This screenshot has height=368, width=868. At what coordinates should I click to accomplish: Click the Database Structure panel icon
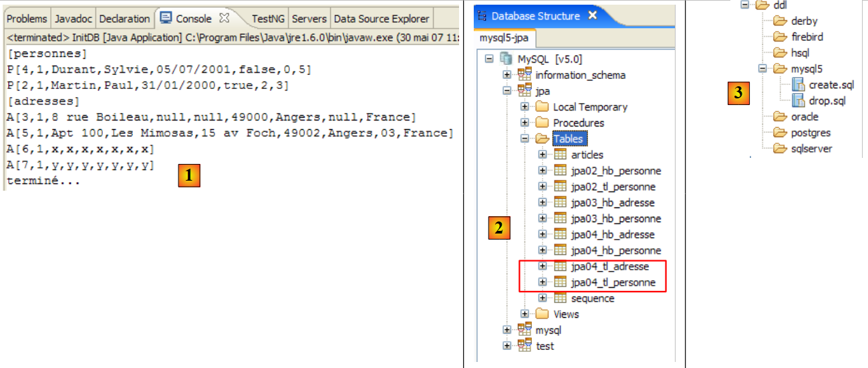click(x=482, y=16)
